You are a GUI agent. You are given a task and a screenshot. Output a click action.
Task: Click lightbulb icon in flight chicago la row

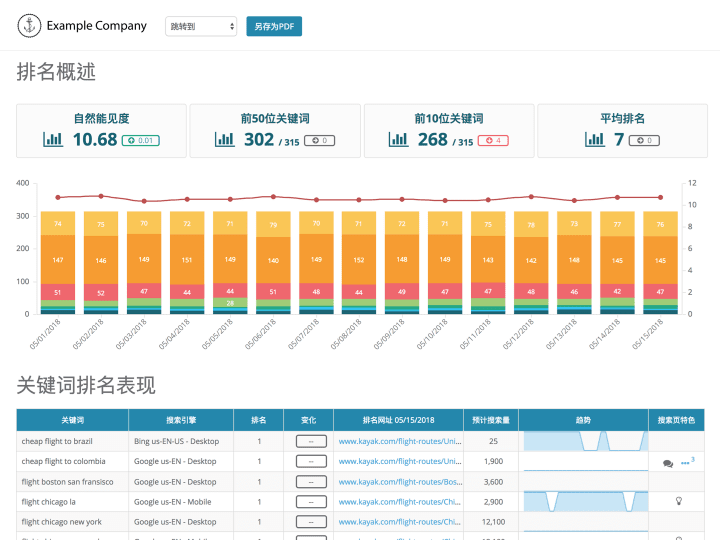coord(679,501)
